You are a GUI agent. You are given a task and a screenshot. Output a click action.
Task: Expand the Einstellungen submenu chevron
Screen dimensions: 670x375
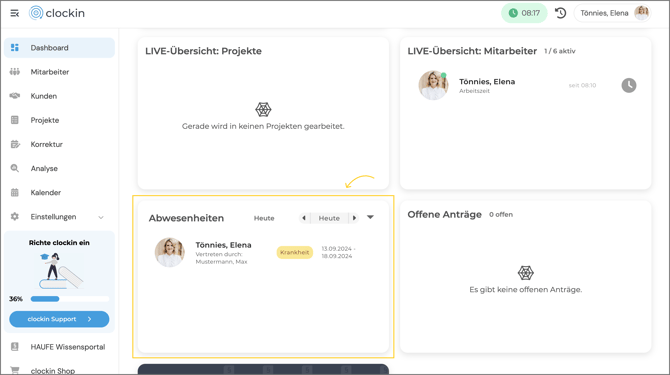pyautogui.click(x=101, y=217)
